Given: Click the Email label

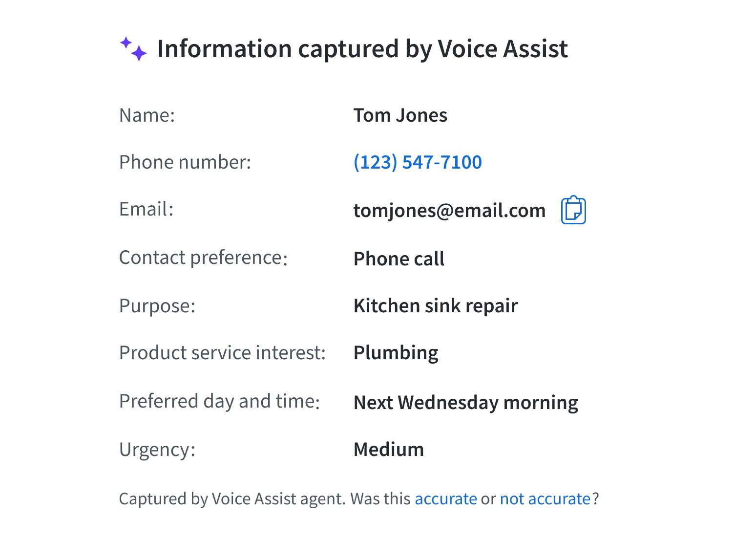Looking at the screenshot, I should point(147,209).
